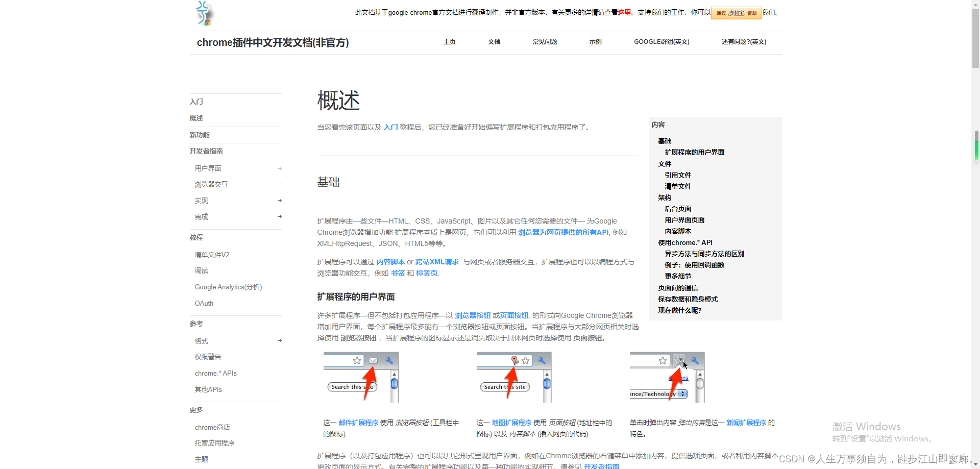Viewport: 980px width, 469px height.
Task: Click the scrollbar up arrow
Action: [x=975, y=4]
